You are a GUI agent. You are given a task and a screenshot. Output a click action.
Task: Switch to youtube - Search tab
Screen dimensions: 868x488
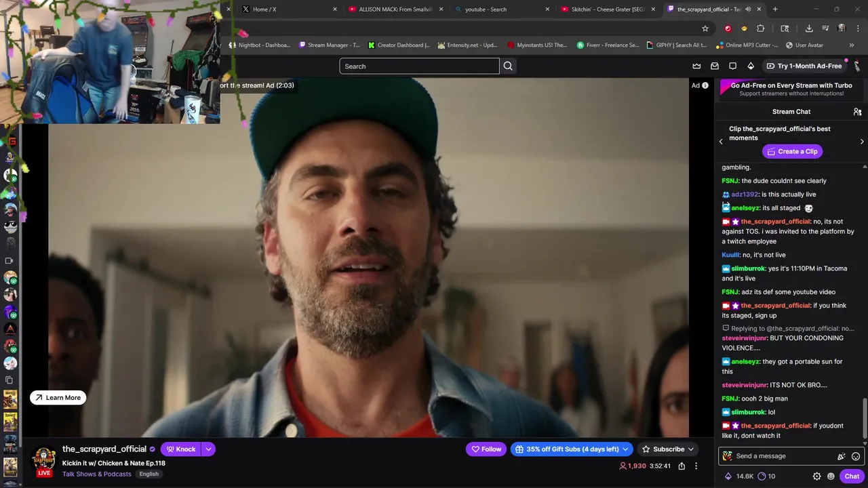tap(502, 9)
